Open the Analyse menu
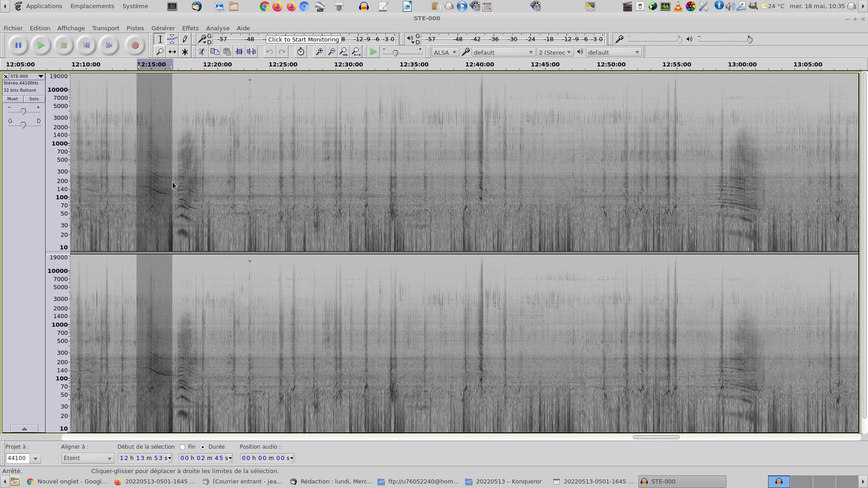This screenshot has width=868, height=488. point(217,28)
